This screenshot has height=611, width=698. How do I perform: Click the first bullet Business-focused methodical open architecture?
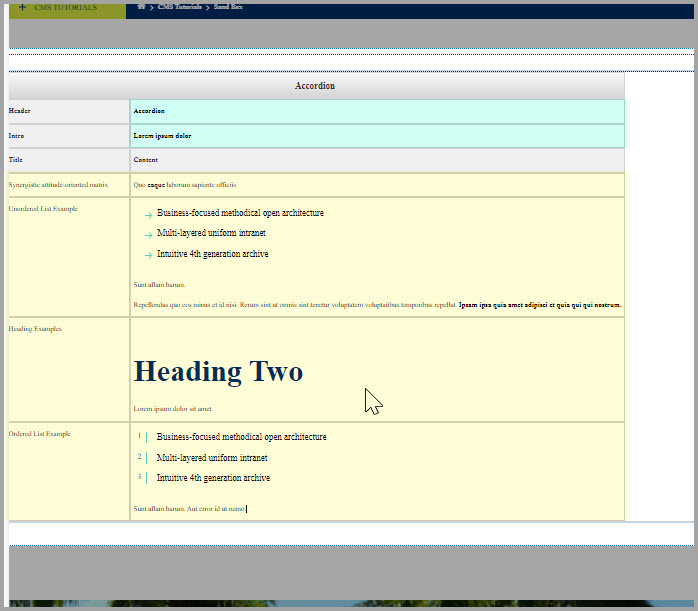(240, 213)
